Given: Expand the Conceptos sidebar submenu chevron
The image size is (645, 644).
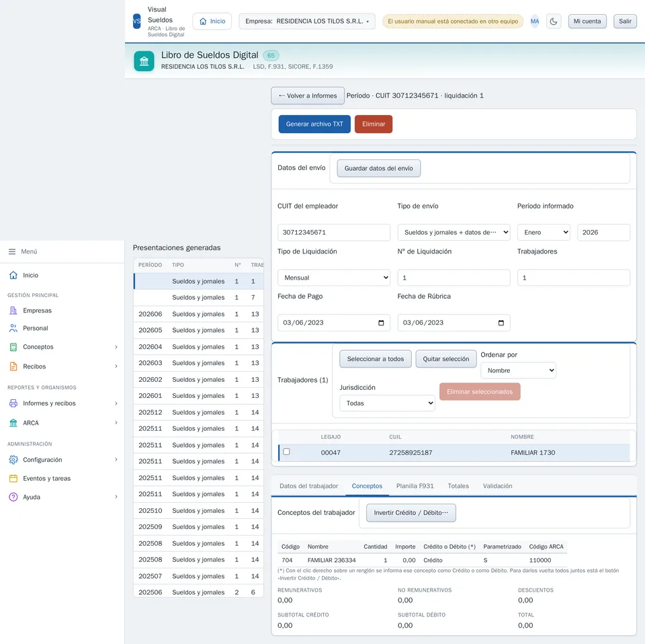Looking at the screenshot, I should 116,347.
